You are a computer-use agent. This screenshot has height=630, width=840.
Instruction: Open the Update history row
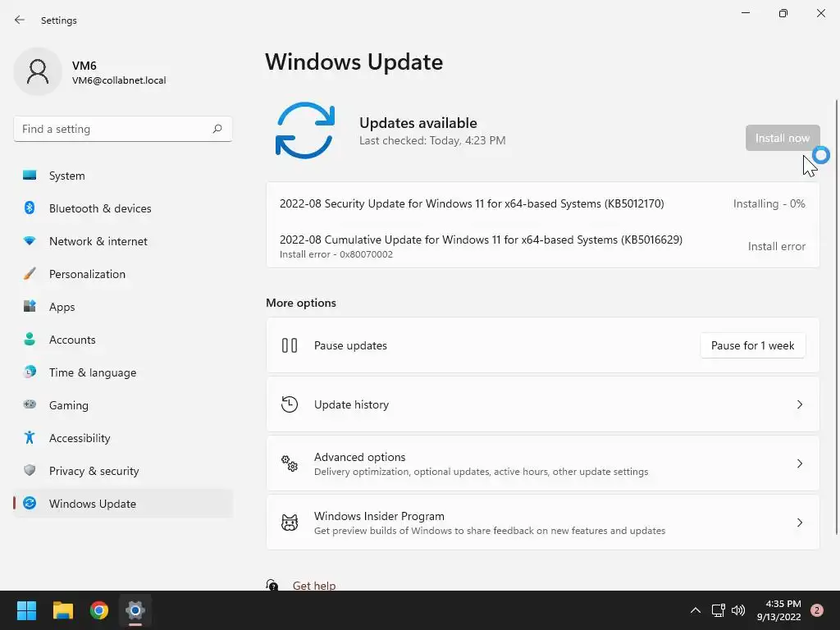(543, 404)
